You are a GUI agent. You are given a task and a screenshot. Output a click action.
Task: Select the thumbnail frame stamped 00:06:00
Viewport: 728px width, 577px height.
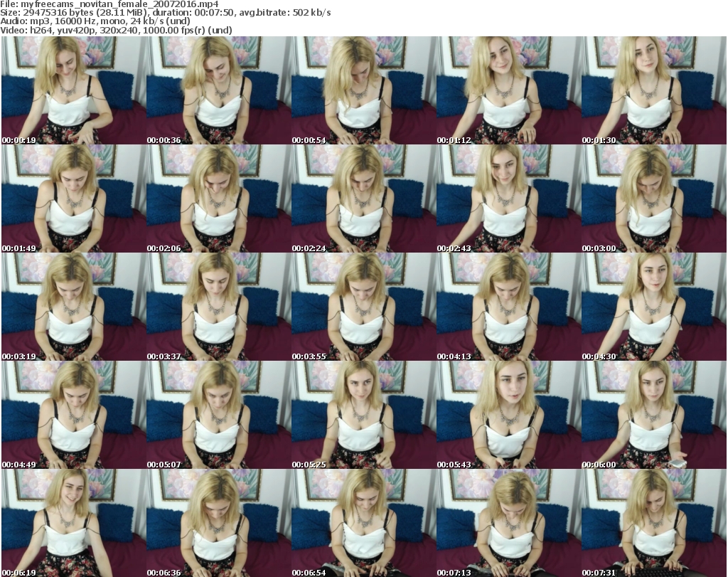coord(654,415)
